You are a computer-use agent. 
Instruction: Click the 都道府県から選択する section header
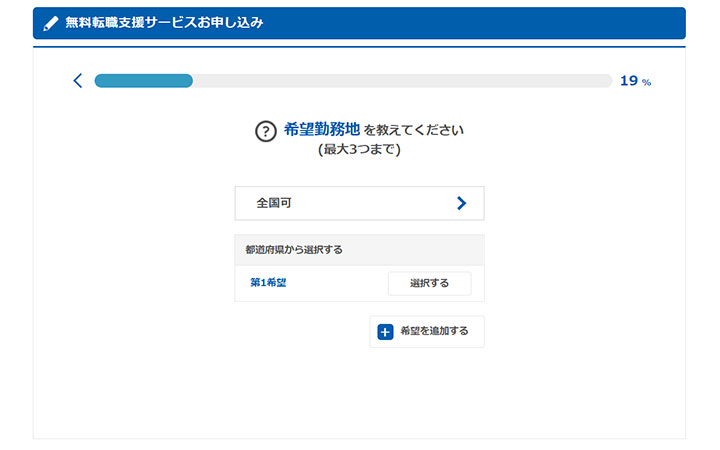coord(294,249)
